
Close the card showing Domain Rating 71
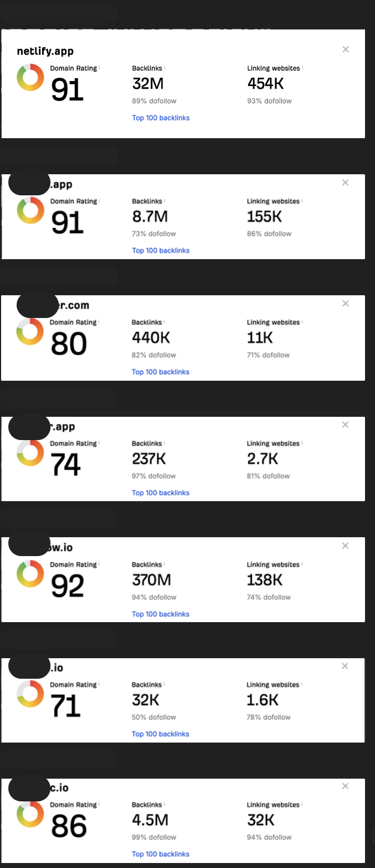tap(346, 666)
